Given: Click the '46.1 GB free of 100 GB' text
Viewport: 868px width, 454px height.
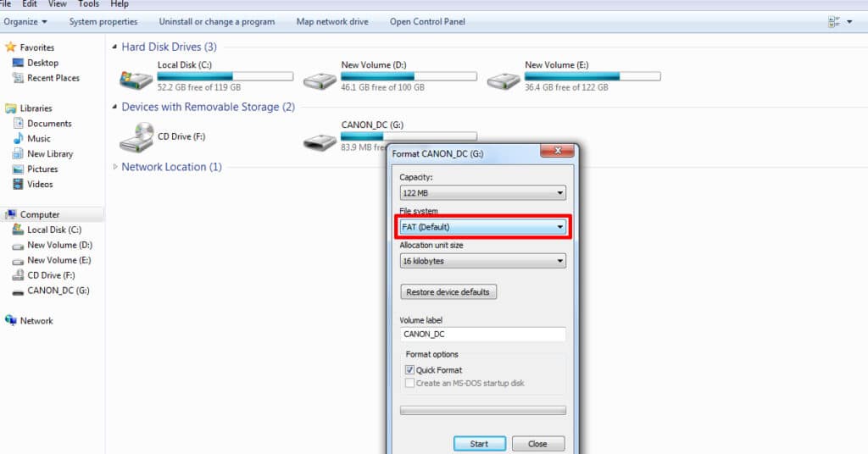Looking at the screenshot, I should 383,87.
